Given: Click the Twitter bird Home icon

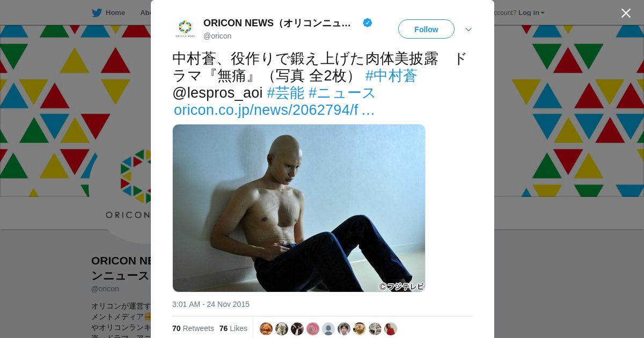Looking at the screenshot, I should (97, 13).
